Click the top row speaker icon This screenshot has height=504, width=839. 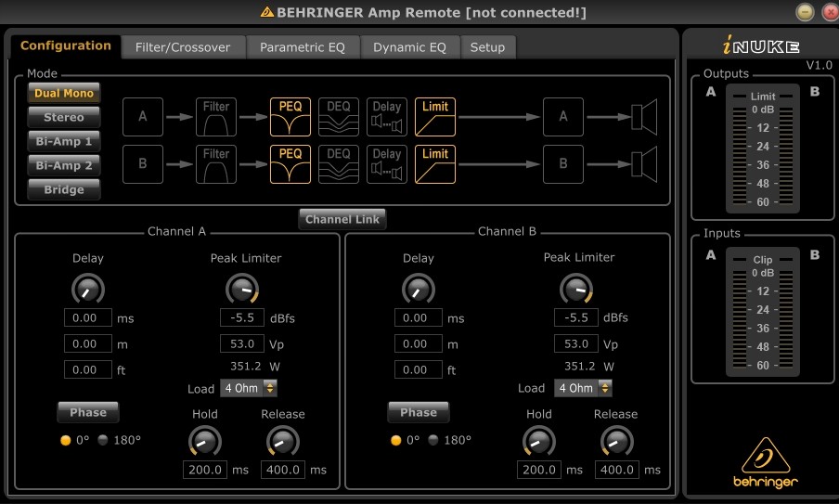(x=644, y=117)
